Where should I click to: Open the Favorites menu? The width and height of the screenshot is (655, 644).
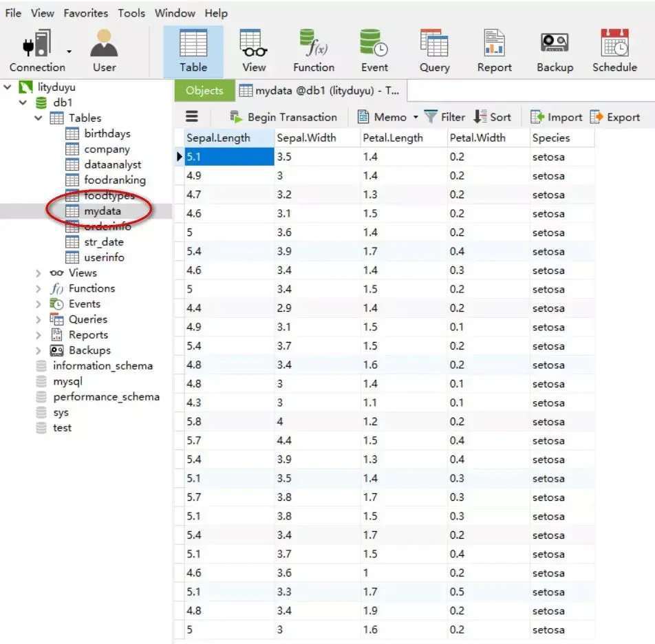85,13
